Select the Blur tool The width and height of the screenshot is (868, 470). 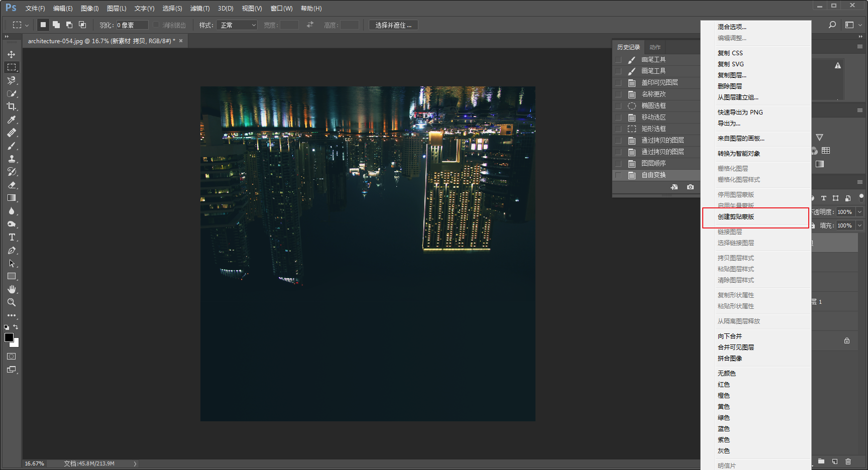click(12, 211)
